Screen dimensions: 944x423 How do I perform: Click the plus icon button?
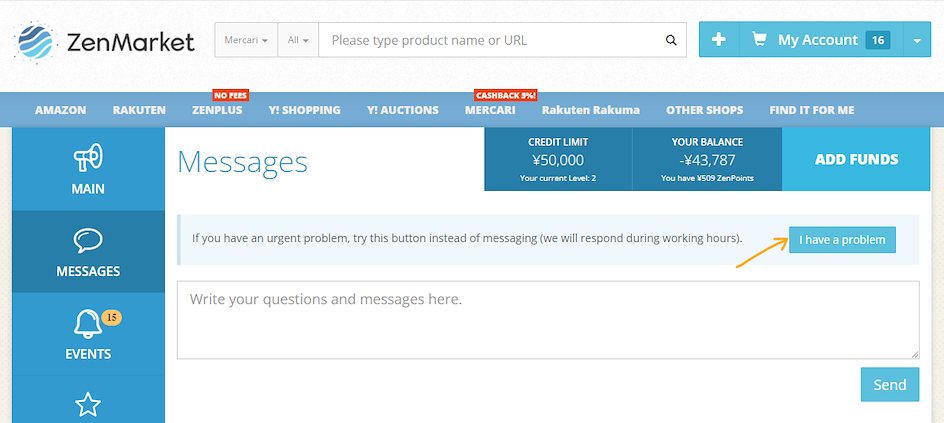(x=719, y=40)
